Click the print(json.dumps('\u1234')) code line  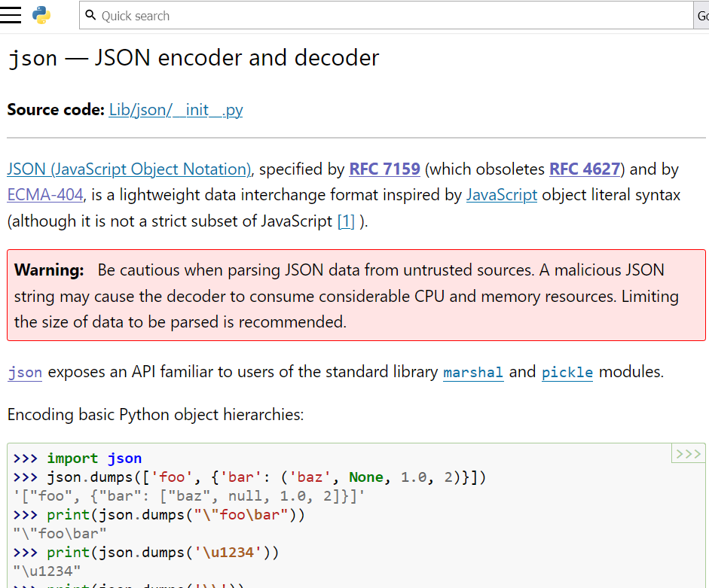(146, 553)
